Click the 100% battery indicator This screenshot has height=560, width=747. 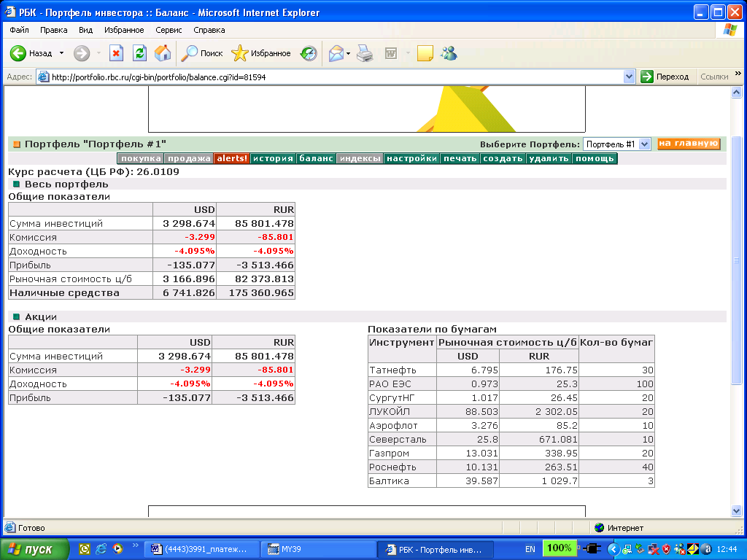point(560,548)
